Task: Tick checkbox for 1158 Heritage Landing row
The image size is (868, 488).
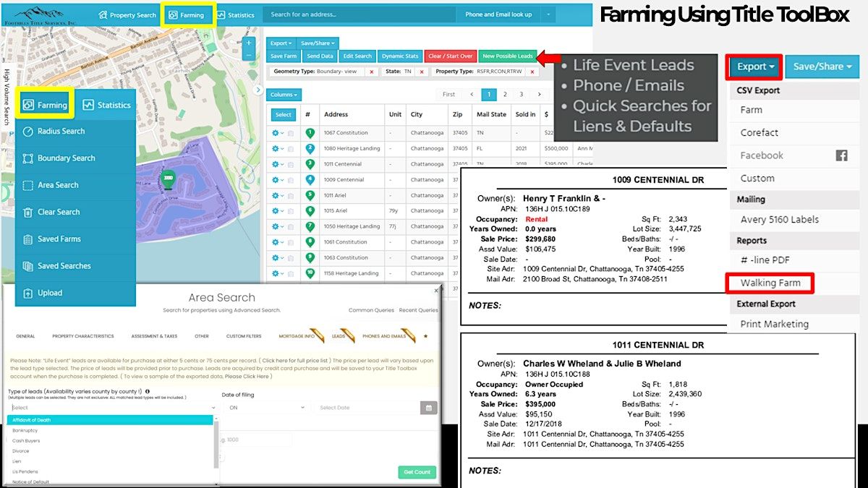Action: pos(291,274)
